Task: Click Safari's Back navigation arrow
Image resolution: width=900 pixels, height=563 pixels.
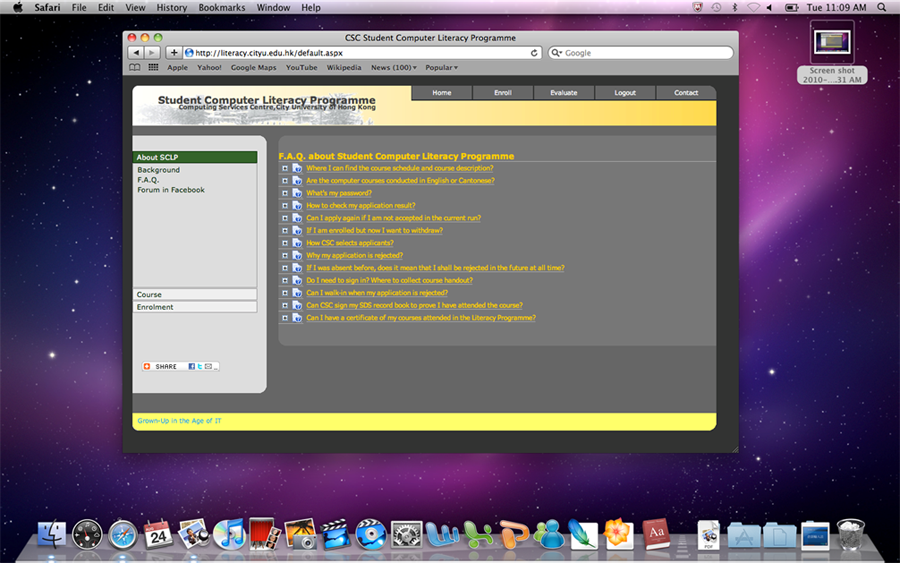Action: 136,53
